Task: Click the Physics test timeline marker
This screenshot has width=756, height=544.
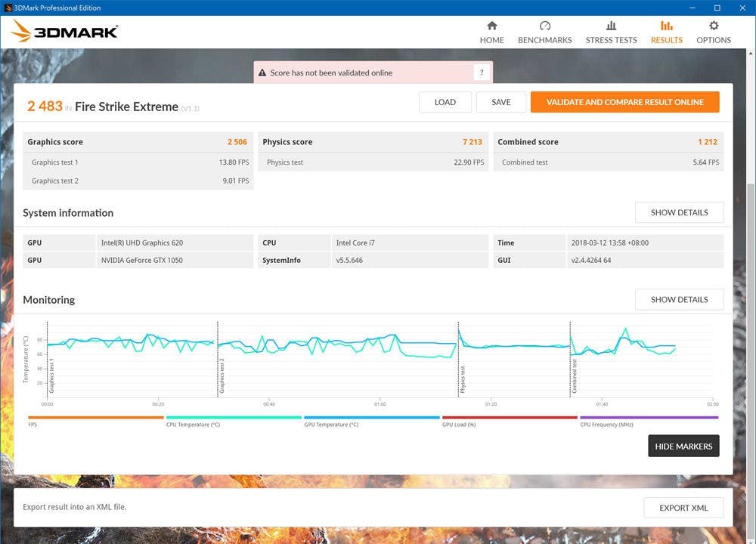Action: (x=463, y=380)
